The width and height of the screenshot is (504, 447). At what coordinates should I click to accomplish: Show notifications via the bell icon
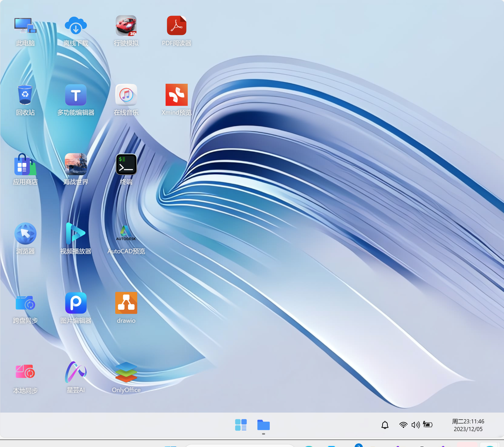385,425
